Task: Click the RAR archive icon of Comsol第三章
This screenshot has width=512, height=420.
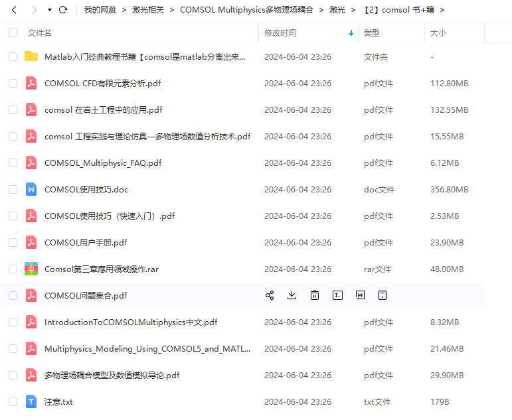Action: [31, 269]
